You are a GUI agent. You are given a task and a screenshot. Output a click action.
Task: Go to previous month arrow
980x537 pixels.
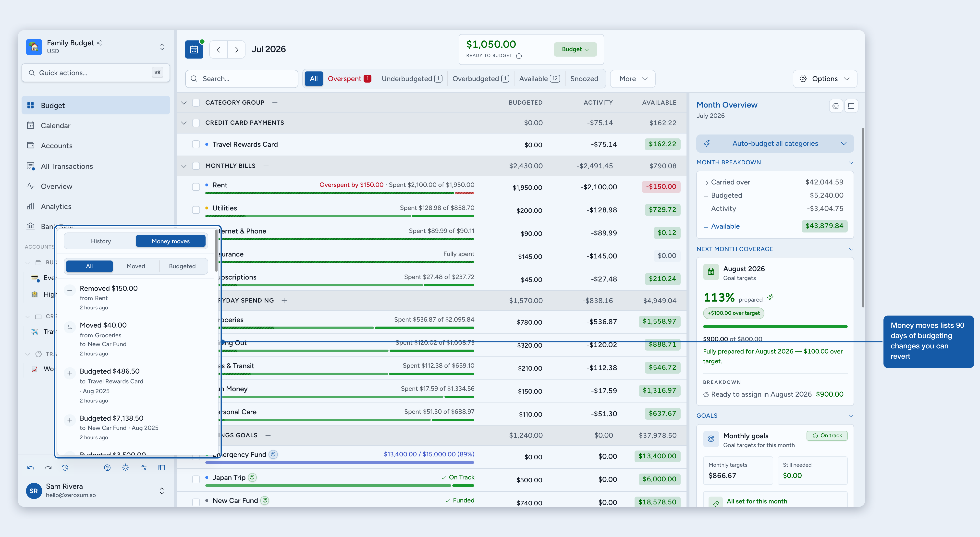(218, 49)
